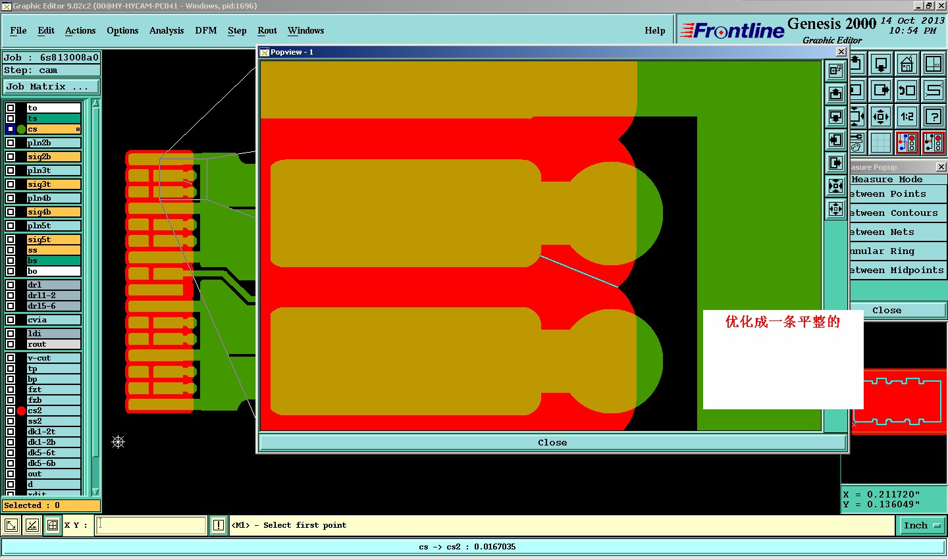Click the grid display icon
The height and width of the screenshot is (560, 948).
[881, 143]
